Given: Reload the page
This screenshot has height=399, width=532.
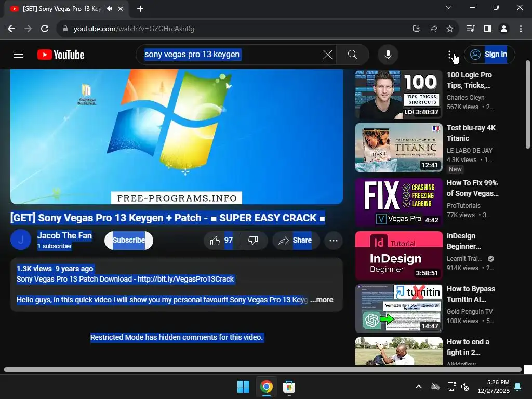Looking at the screenshot, I should tap(45, 29).
